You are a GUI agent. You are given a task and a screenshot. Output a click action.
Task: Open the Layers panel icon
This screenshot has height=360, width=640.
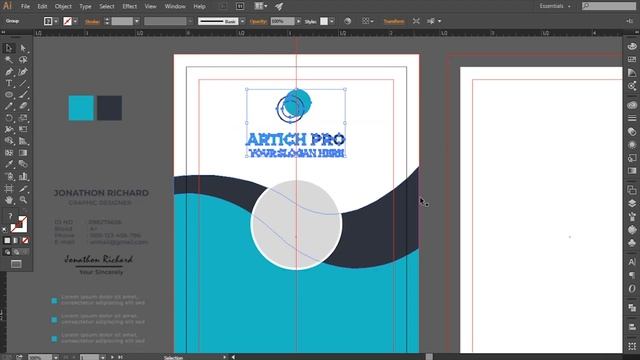click(632, 203)
